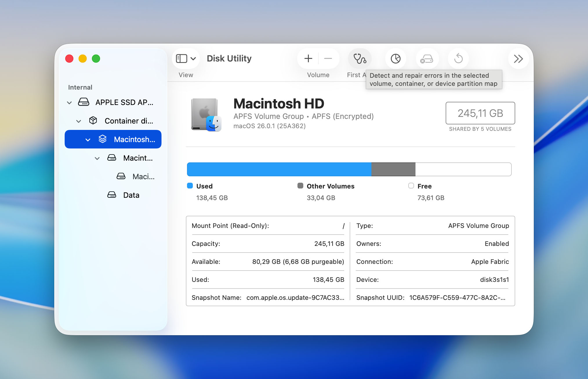The height and width of the screenshot is (379, 588).
Task: Click the Capacity 245,11 GB table value
Action: (329, 244)
